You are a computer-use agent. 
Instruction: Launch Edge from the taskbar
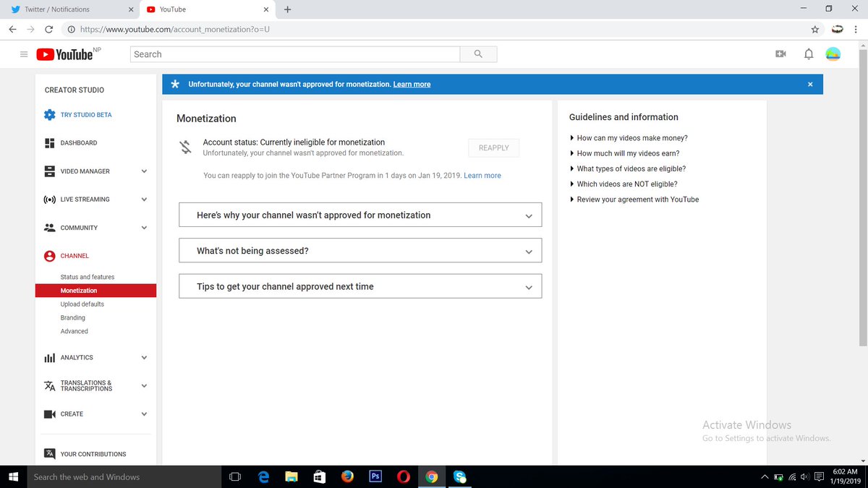tap(264, 476)
